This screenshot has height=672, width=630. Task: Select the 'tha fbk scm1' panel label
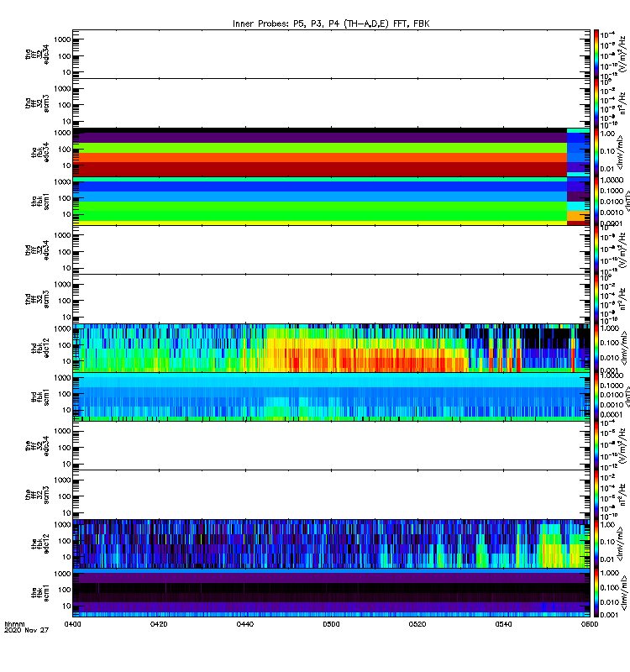point(40,202)
